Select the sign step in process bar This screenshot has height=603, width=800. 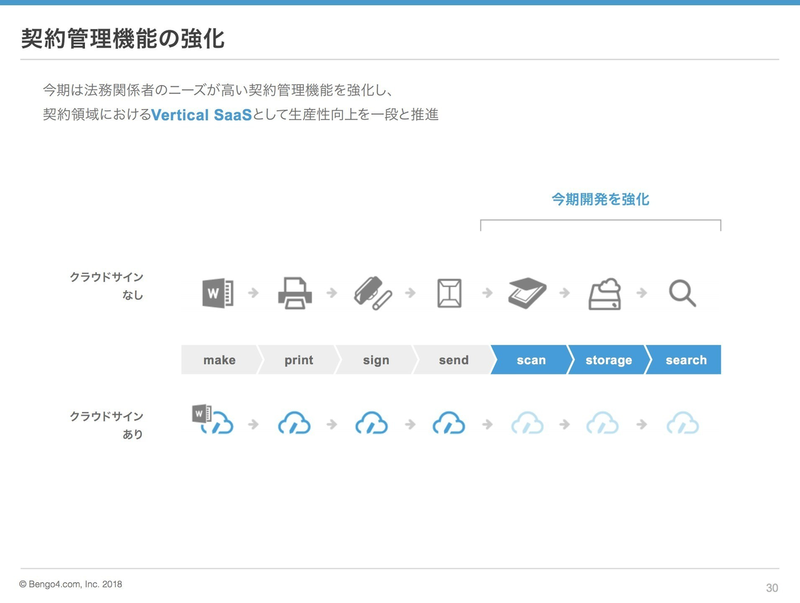coord(376,360)
